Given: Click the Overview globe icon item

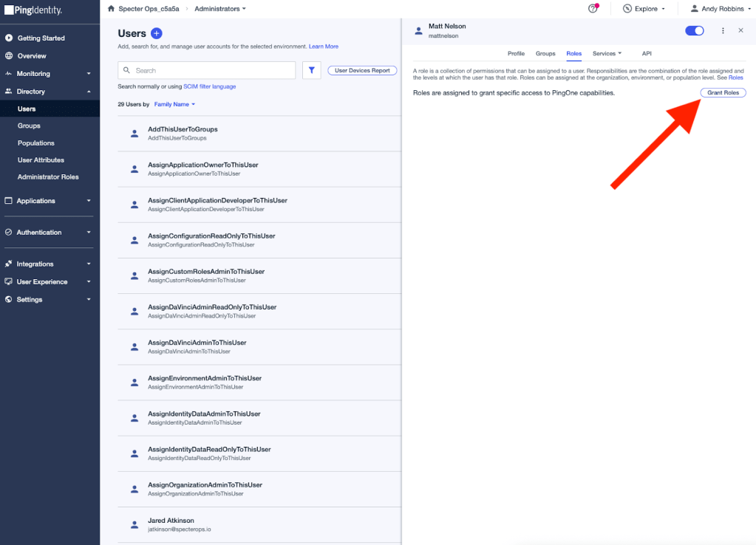Looking at the screenshot, I should tap(31, 55).
